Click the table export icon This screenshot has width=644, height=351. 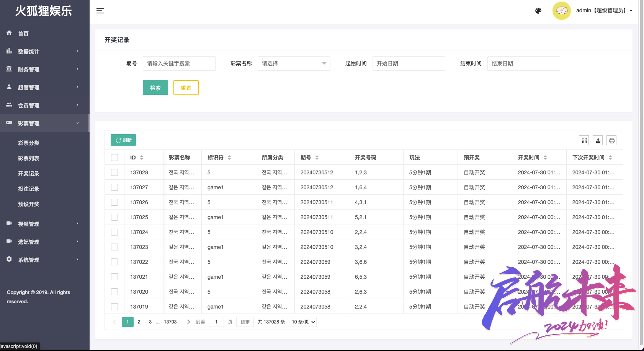click(x=598, y=141)
